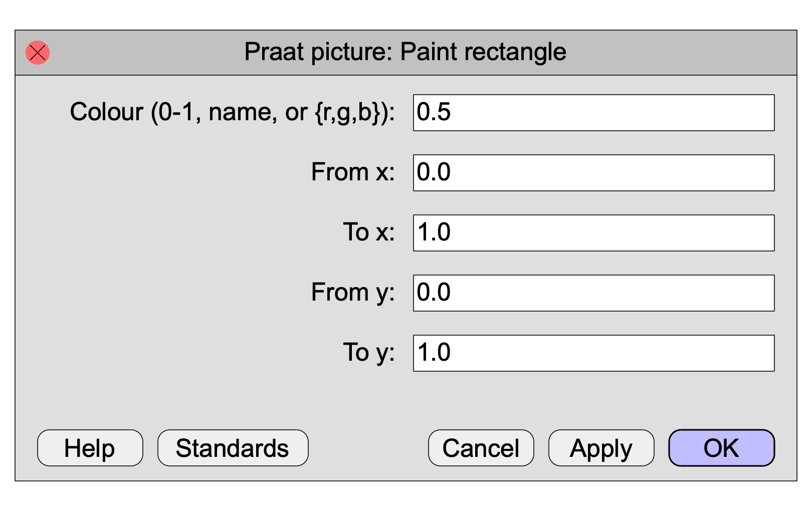Click the dialog title 'Praat picture: Paint rectangle'
This screenshot has height=511, width=812.
click(405, 52)
